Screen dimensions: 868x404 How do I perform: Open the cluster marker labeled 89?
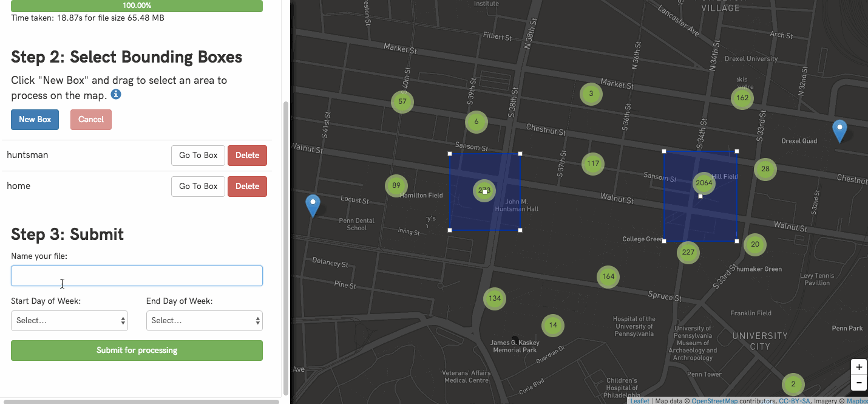click(396, 186)
